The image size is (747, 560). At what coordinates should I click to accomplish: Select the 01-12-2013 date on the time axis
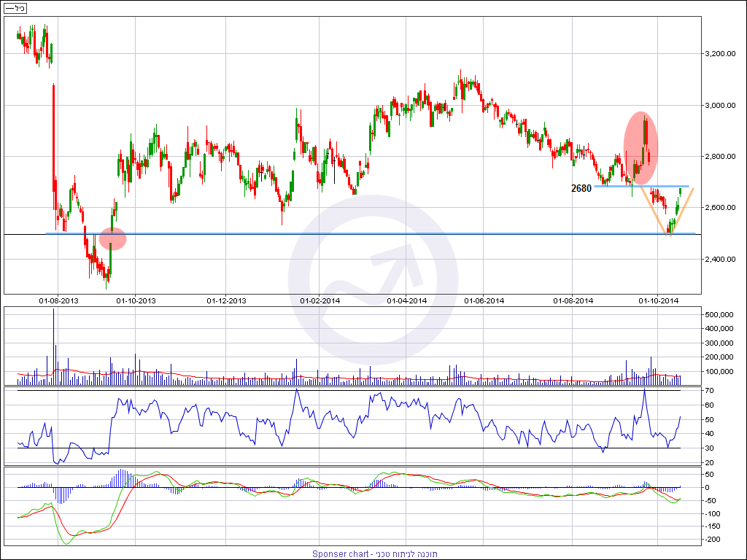(x=227, y=300)
